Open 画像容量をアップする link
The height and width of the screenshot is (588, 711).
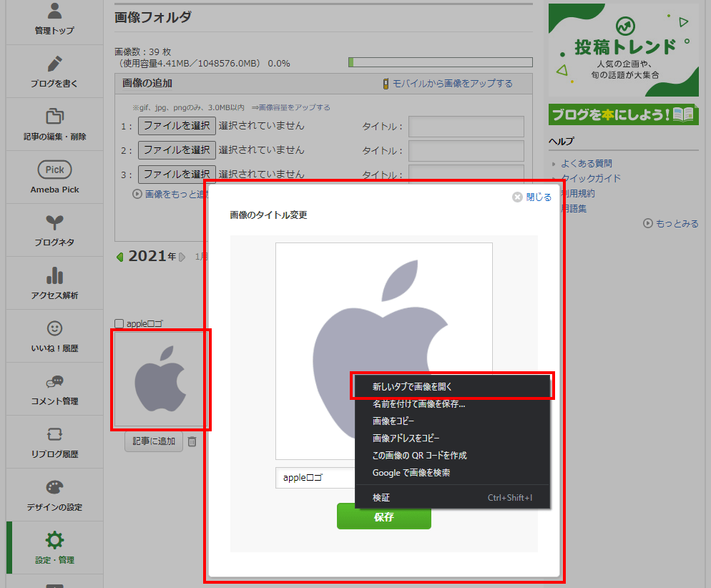point(294,107)
